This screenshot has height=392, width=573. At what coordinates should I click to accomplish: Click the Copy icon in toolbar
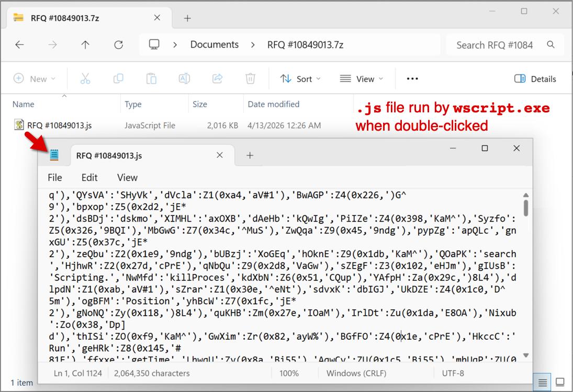118,79
